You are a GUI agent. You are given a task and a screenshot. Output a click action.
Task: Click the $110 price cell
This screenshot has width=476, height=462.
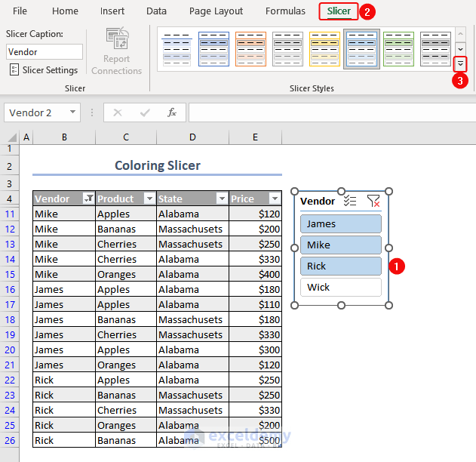click(x=255, y=305)
